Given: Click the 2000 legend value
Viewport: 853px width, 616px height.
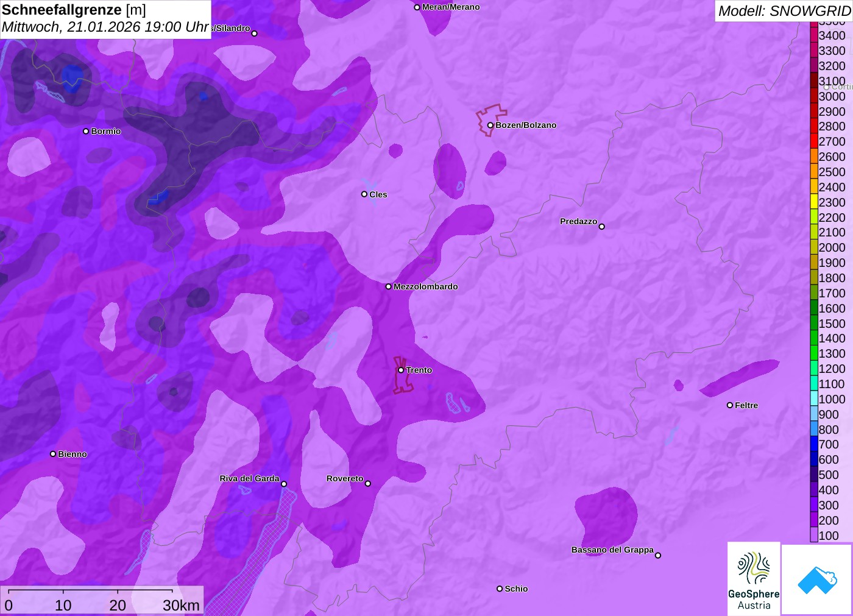Looking at the screenshot, I should (832, 247).
